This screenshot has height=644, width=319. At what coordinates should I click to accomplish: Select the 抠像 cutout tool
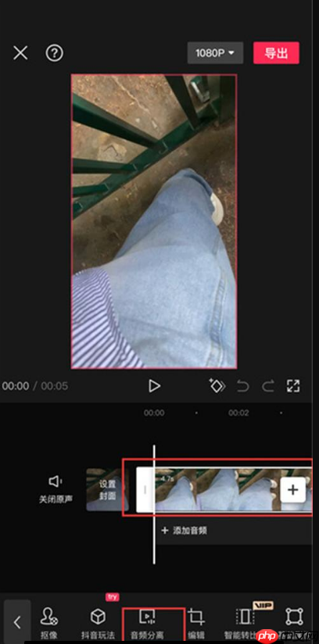pos(49,623)
